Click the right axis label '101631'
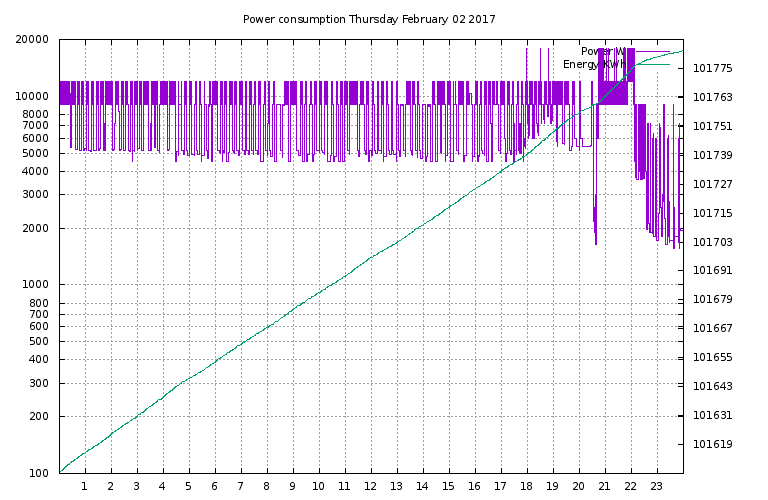This screenshot has height=500, width=768. 713,415
